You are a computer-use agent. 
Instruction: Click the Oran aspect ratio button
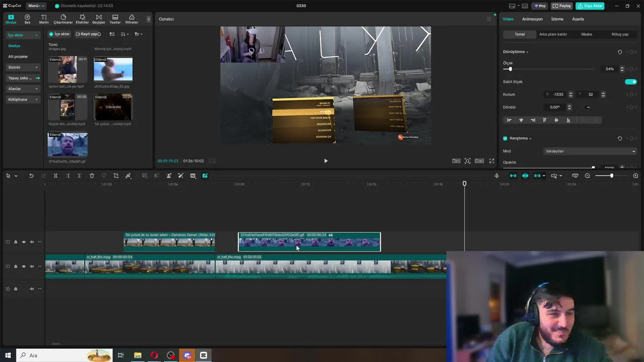pos(479,161)
